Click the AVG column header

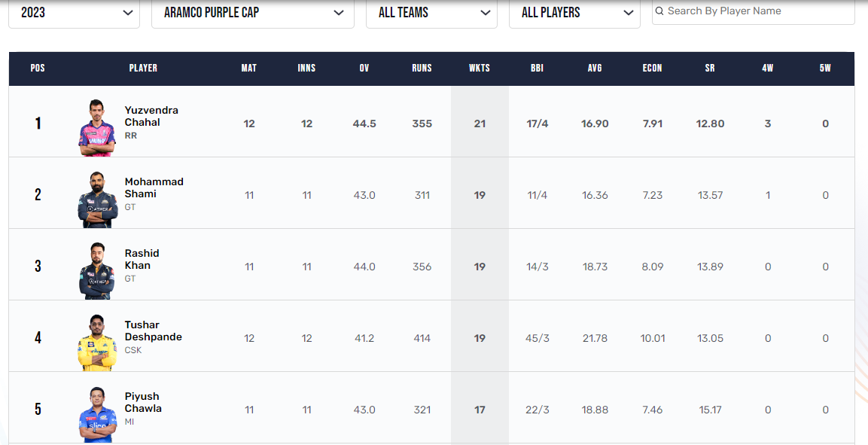point(595,68)
